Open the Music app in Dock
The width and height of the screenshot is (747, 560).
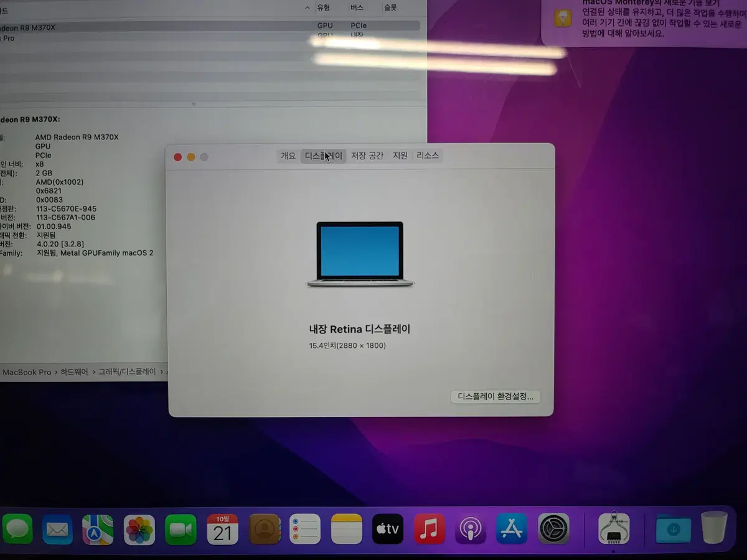point(429,530)
